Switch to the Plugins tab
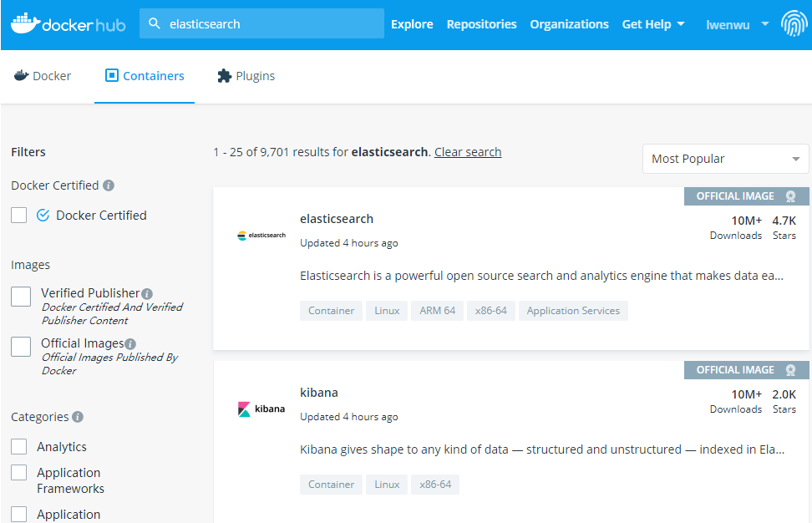 [x=246, y=76]
